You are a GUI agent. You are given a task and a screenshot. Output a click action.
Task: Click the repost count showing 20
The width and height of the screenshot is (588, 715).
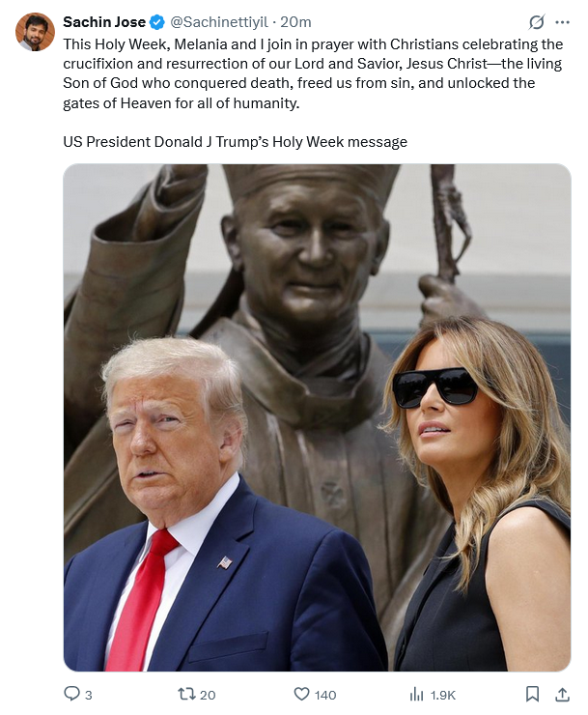point(208,695)
